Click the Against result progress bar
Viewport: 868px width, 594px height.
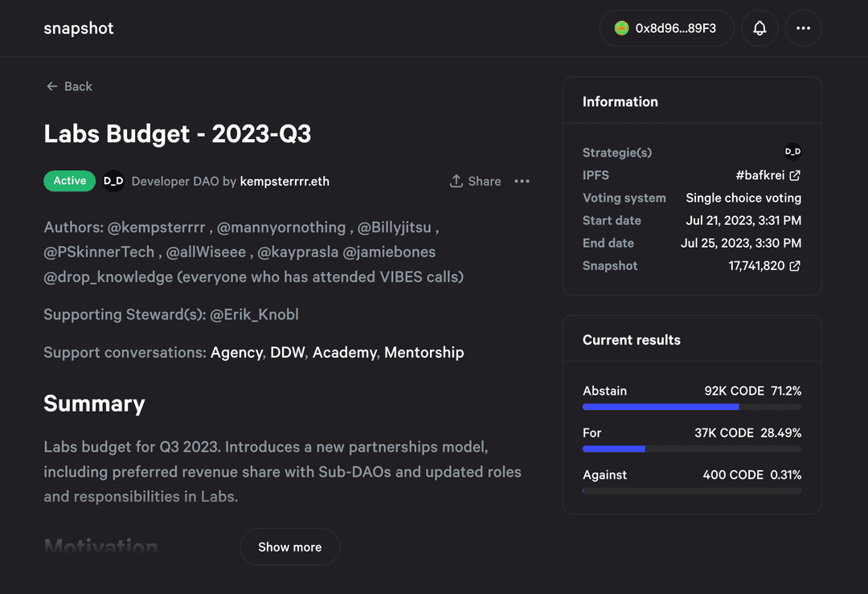(x=692, y=491)
